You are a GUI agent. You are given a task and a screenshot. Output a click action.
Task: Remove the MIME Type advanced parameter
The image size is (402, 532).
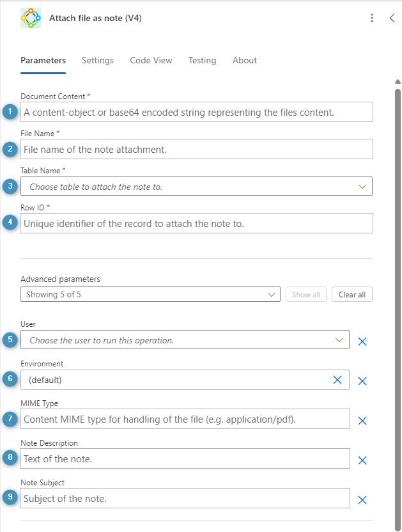tap(362, 421)
